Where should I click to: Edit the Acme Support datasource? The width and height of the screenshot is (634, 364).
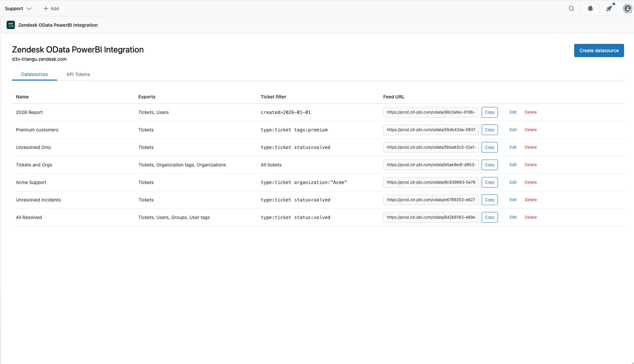coord(513,183)
